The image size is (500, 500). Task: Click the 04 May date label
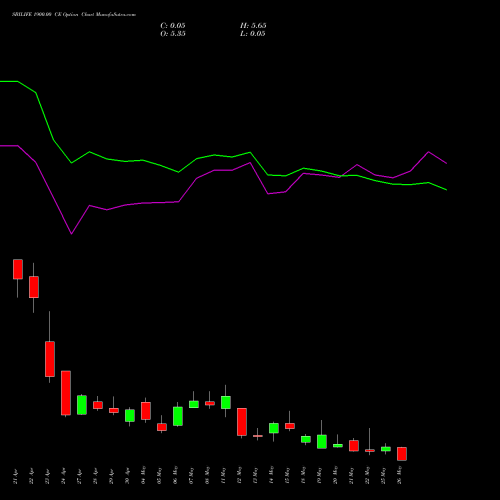(144, 476)
